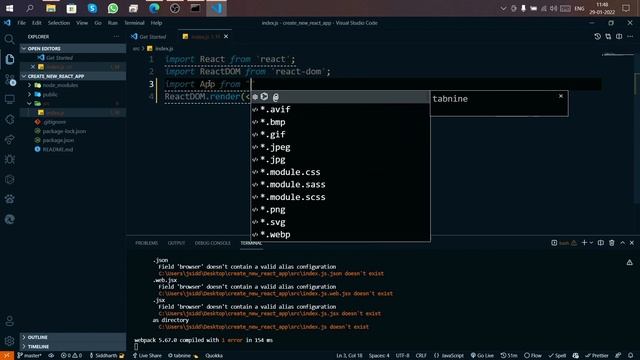The width and height of the screenshot is (640, 360).
Task: Change Spaces: 4 indentation setting
Action: [379, 356]
